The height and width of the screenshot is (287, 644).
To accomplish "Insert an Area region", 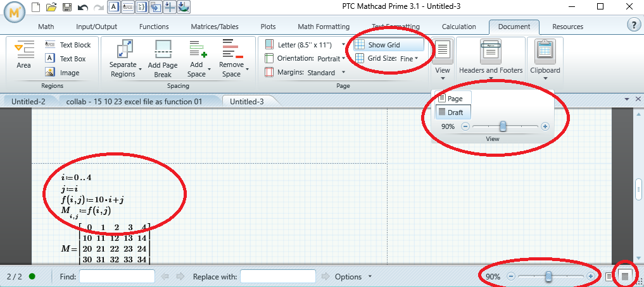I will [x=23, y=54].
